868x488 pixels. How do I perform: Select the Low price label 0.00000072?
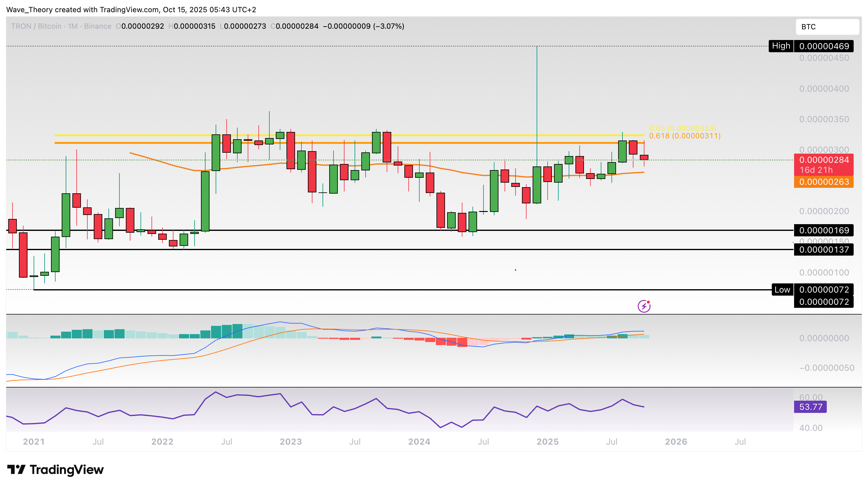click(x=824, y=290)
